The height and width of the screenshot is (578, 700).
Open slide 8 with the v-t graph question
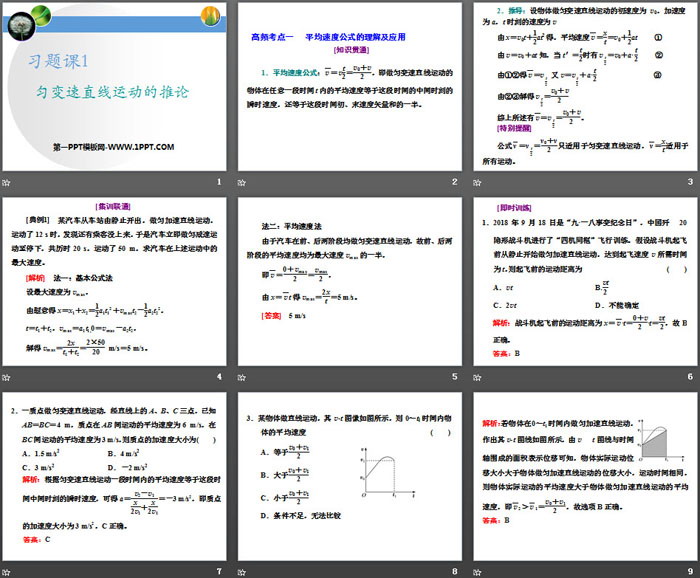point(350,477)
